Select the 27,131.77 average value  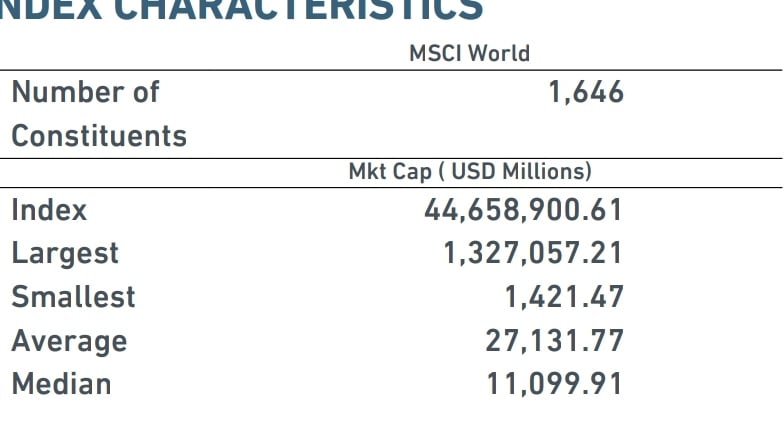[x=554, y=341]
